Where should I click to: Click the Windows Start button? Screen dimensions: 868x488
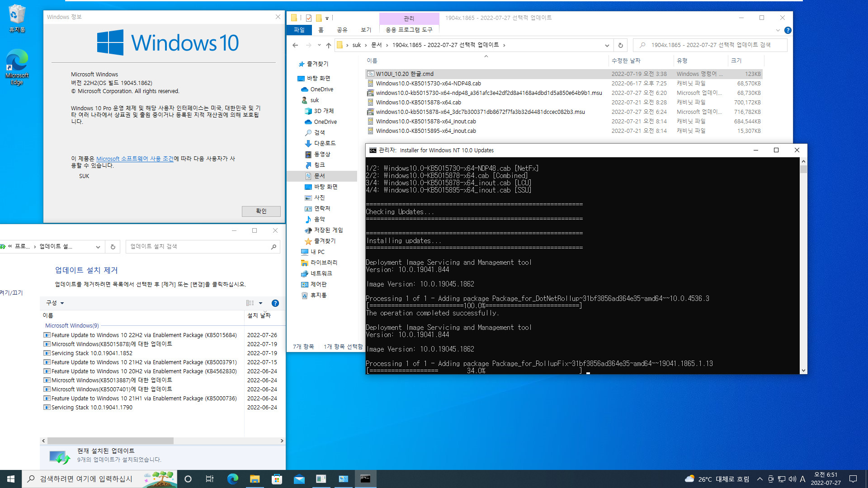point(11,479)
